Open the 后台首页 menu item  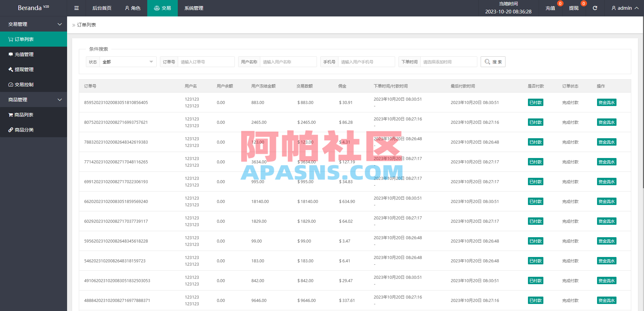coord(102,8)
